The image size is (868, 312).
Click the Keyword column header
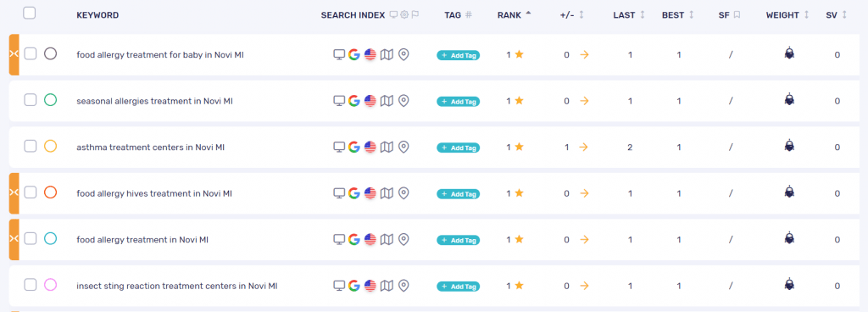click(x=97, y=15)
